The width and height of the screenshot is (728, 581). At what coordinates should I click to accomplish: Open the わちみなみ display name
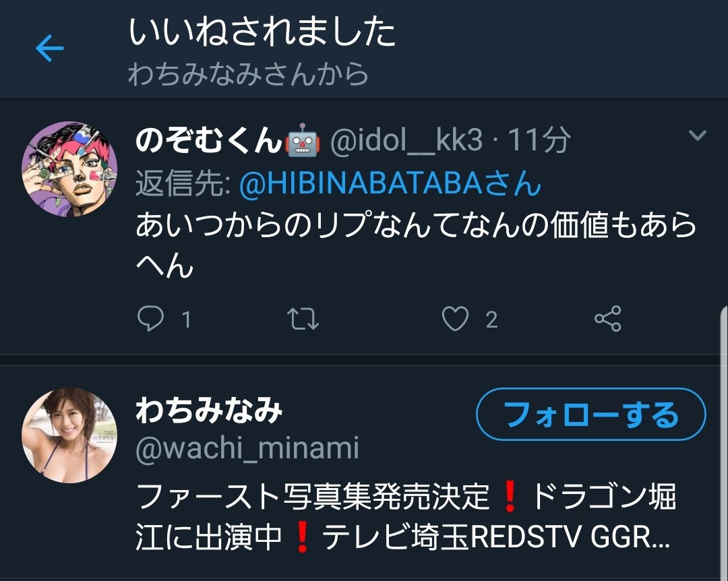point(209,410)
